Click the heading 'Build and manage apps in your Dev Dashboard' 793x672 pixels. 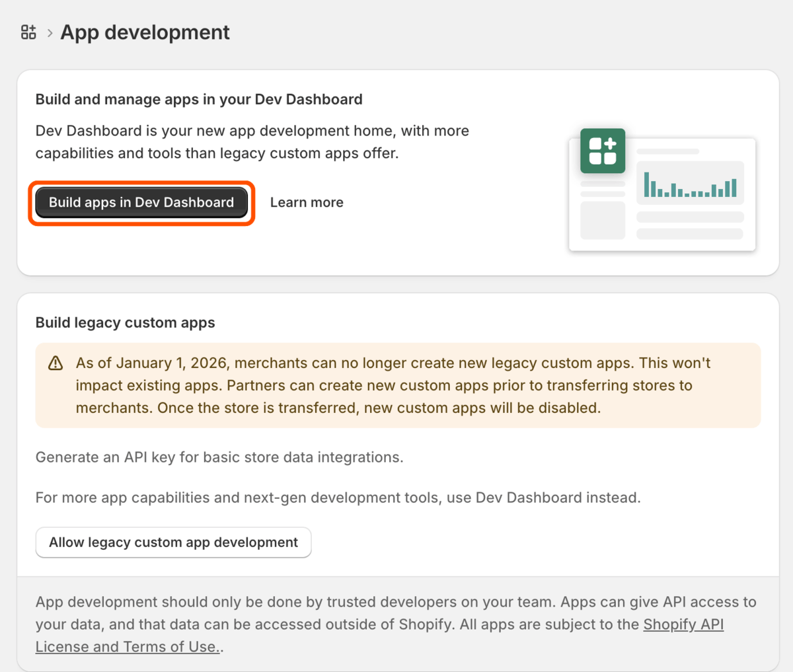click(x=199, y=99)
